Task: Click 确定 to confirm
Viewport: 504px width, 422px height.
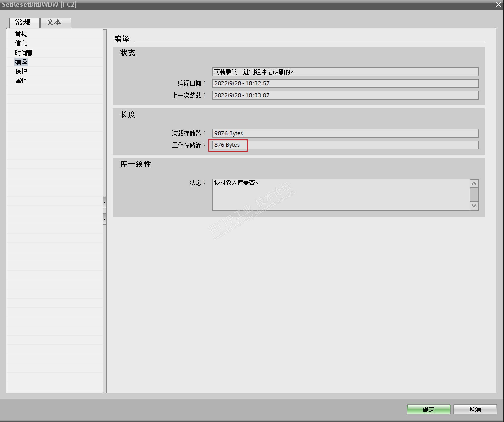Action: 428,409
